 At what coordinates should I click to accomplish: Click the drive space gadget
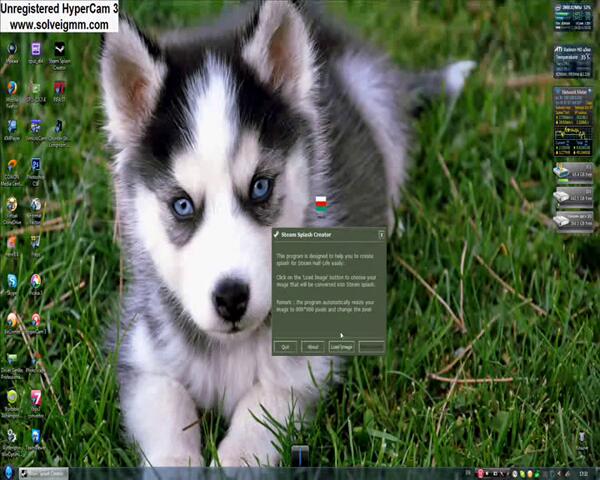click(x=573, y=195)
